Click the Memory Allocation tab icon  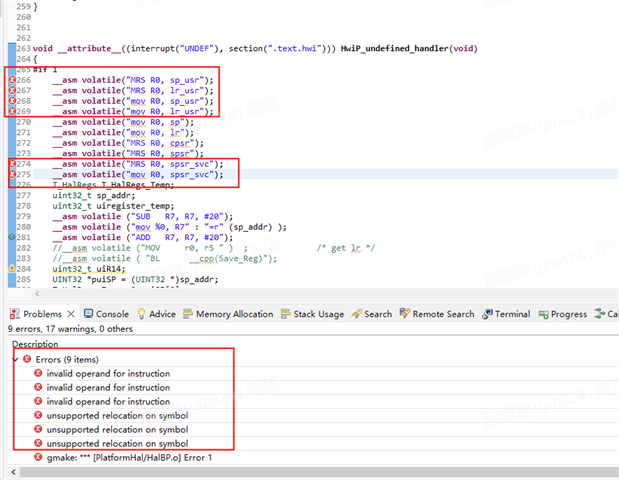[188, 314]
